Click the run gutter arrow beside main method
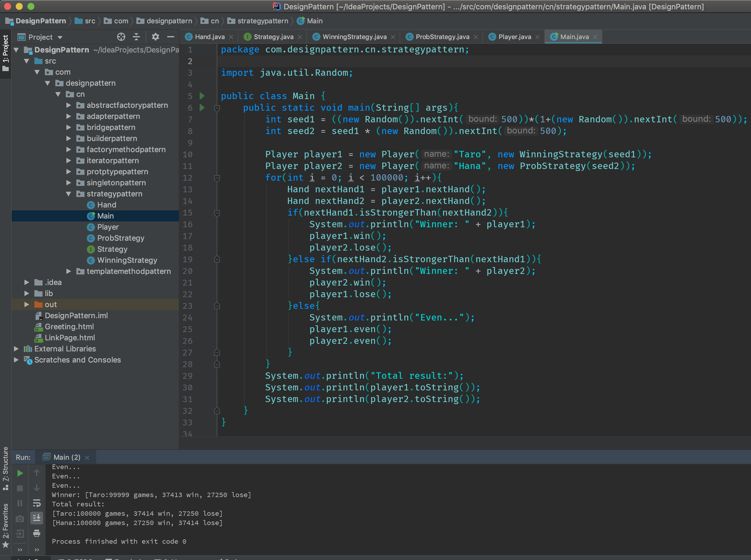 tap(202, 108)
